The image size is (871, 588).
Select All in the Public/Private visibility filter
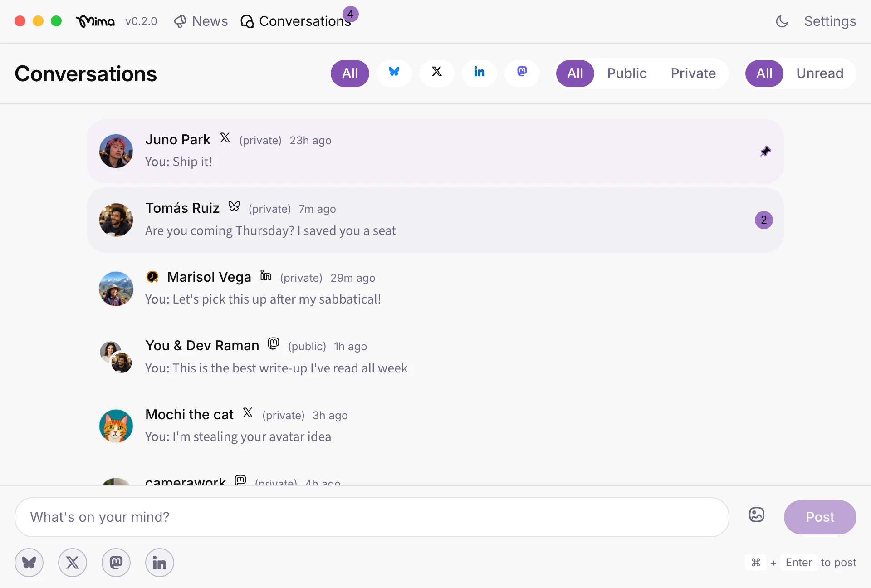pos(575,73)
